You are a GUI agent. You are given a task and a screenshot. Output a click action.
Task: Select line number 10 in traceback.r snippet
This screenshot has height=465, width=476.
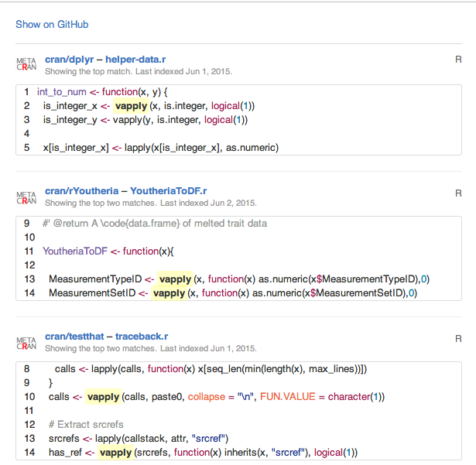point(28,397)
